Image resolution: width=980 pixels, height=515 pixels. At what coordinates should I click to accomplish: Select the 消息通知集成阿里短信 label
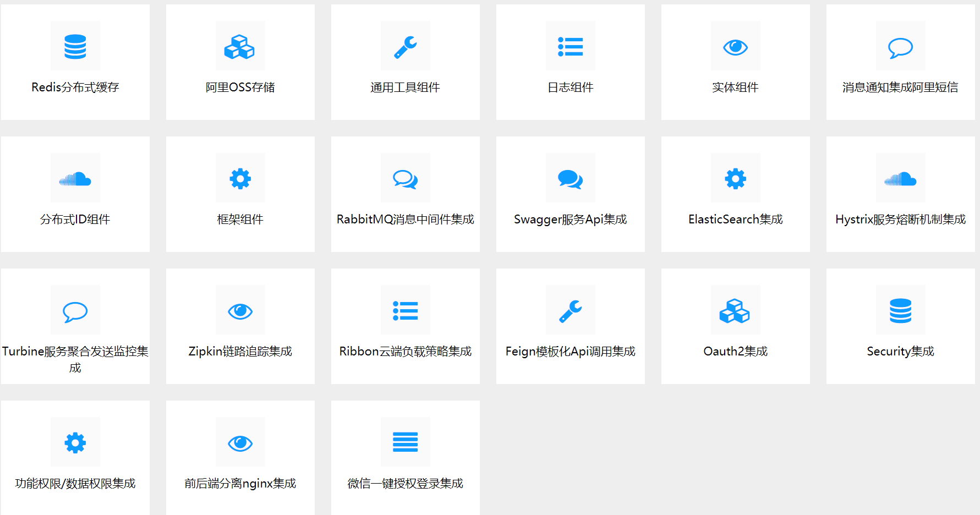901,87
